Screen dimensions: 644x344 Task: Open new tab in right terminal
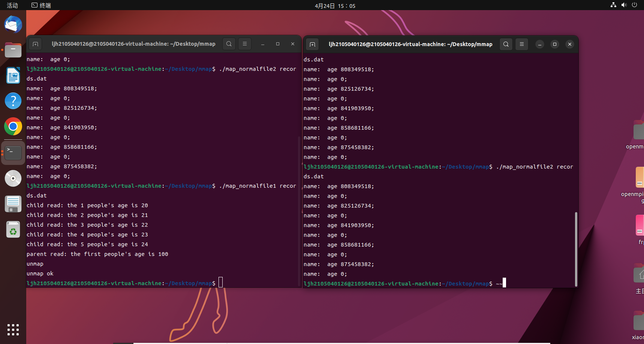[x=313, y=44]
